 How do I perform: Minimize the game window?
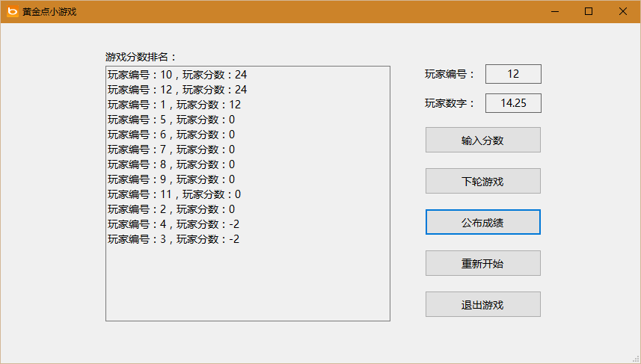[555, 11]
